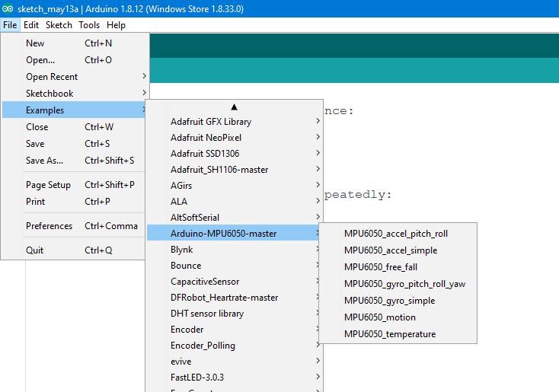This screenshot has height=392, width=559.
Task: Open Preferences from the File menu
Action: [74, 225]
